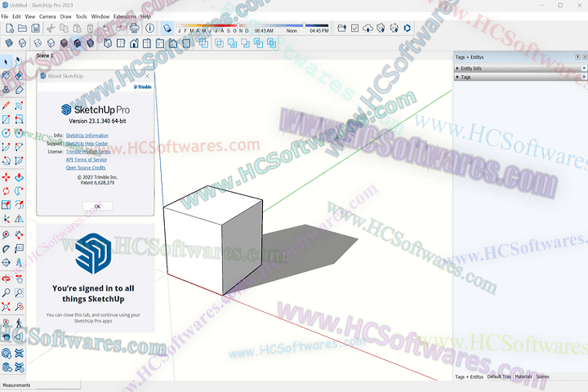Select the Circle tool

pos(6,133)
